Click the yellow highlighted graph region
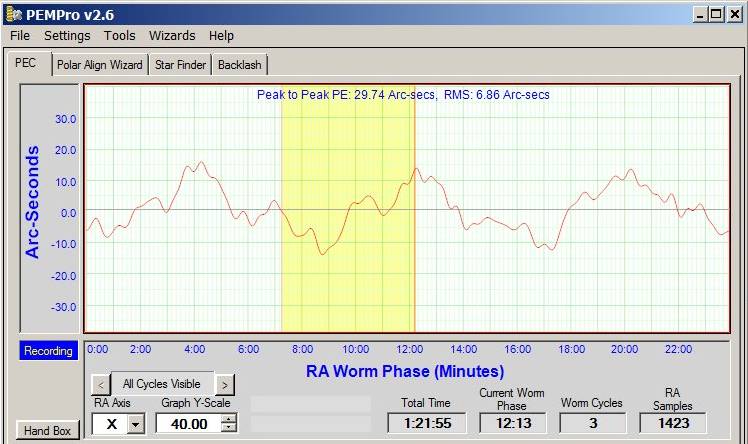This screenshot has height=444, width=748. [348, 209]
